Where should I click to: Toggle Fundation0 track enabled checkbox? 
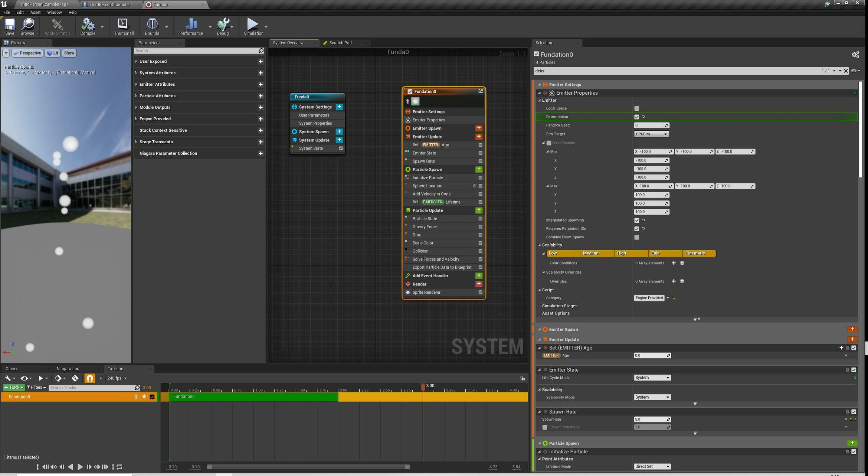[152, 397]
